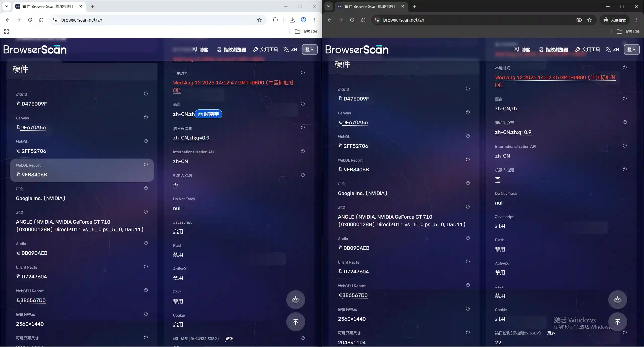
Task: Open 实用工具 menu item in left window
Action: tap(265, 49)
